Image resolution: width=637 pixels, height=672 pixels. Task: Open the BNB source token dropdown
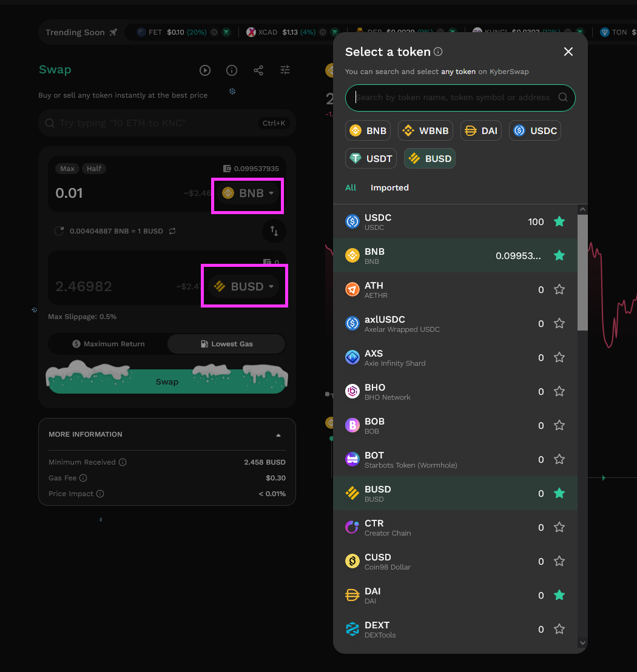click(248, 193)
